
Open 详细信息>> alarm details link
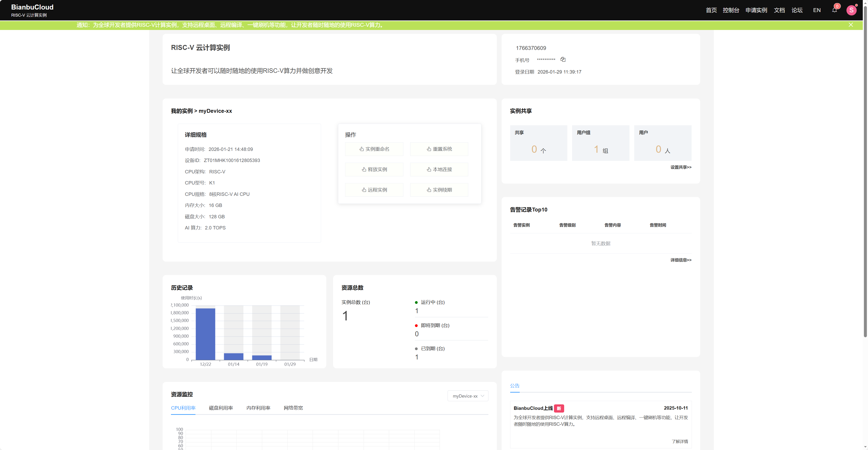point(681,260)
